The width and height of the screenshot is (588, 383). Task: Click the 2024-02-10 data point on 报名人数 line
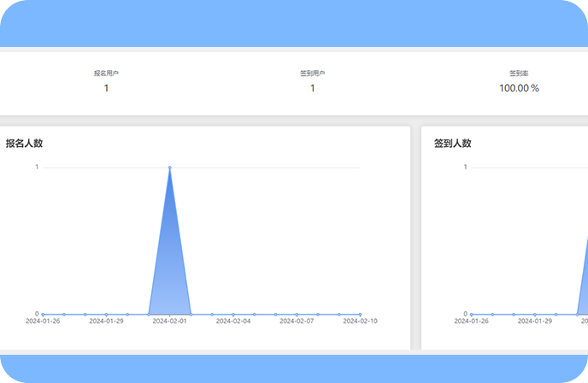360,314
